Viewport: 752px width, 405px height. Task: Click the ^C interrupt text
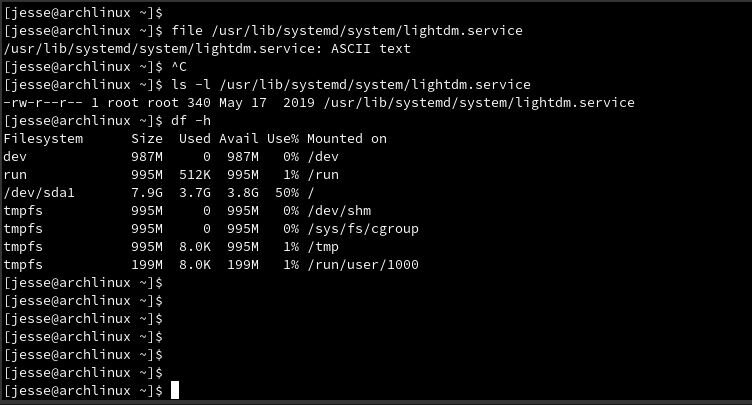pyautogui.click(x=179, y=67)
